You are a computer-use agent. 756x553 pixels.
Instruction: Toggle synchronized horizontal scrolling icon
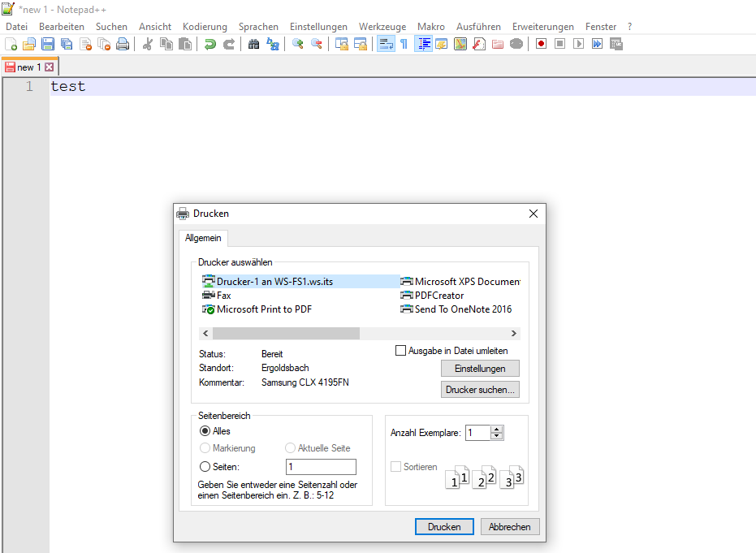click(x=361, y=45)
